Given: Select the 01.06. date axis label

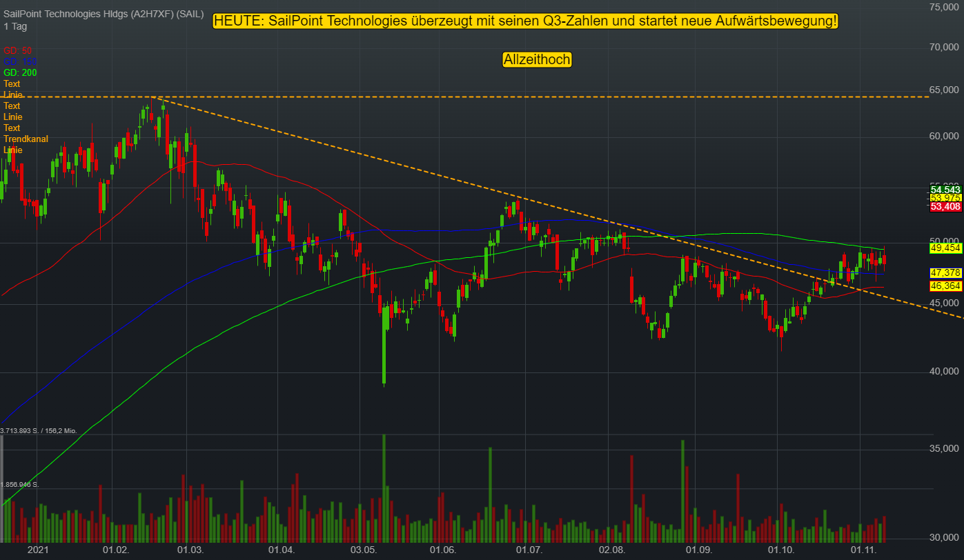Looking at the screenshot, I should click(x=443, y=550).
